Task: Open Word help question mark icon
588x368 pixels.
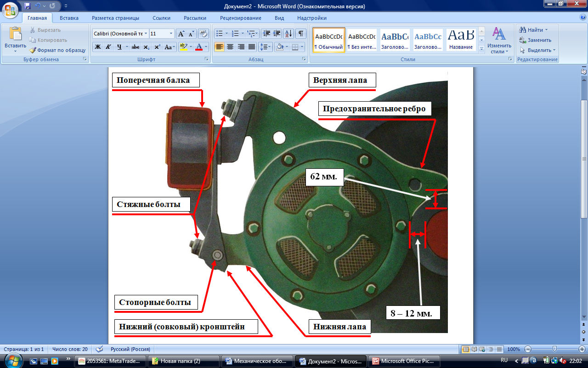Action: [x=583, y=17]
